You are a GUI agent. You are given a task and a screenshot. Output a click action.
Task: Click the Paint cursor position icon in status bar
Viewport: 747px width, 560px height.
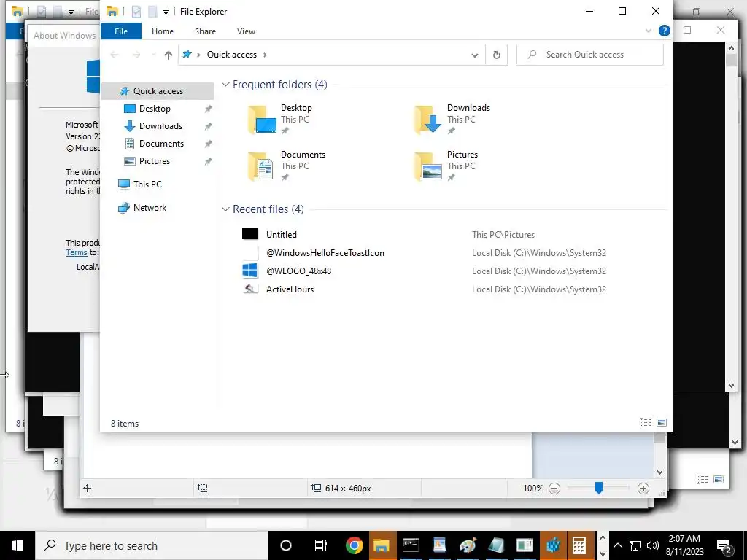(x=88, y=488)
